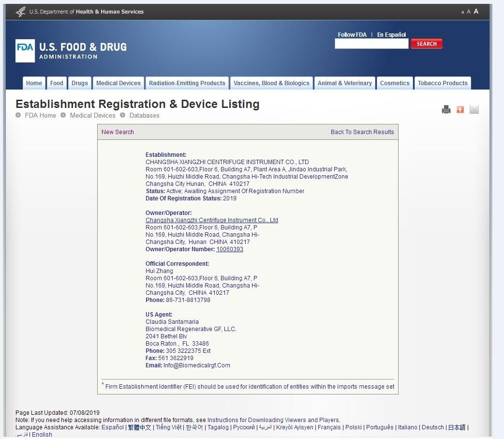Go Back To Search Results
Image resolution: width=504 pixels, height=439 pixels.
tap(362, 132)
